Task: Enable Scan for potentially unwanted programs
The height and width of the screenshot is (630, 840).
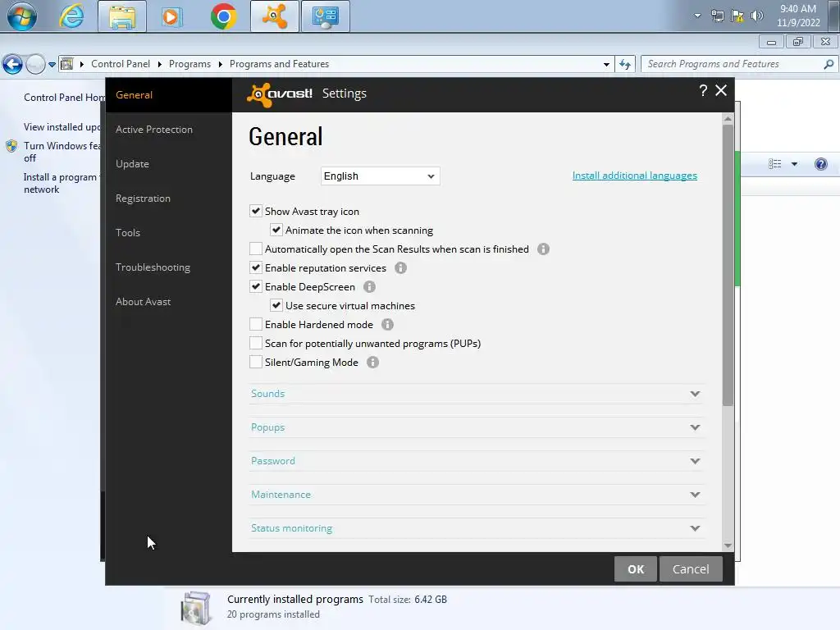Action: pyautogui.click(x=256, y=344)
